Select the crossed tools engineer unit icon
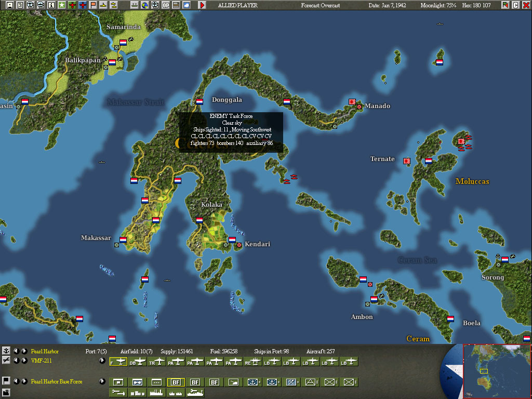 (x=291, y=382)
